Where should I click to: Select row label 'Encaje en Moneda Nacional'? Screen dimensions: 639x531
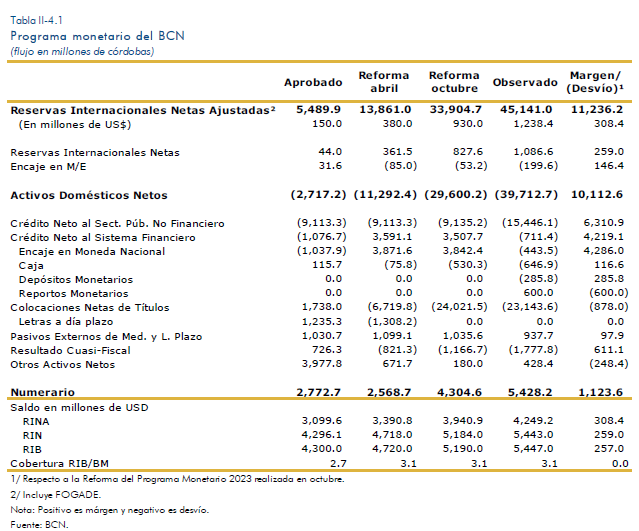[x=92, y=252]
